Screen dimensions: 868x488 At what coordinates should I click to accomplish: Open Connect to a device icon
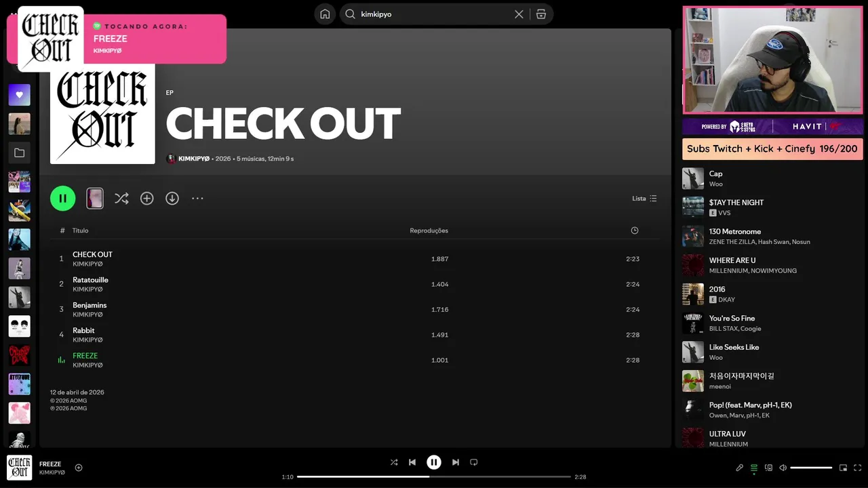tap(768, 468)
